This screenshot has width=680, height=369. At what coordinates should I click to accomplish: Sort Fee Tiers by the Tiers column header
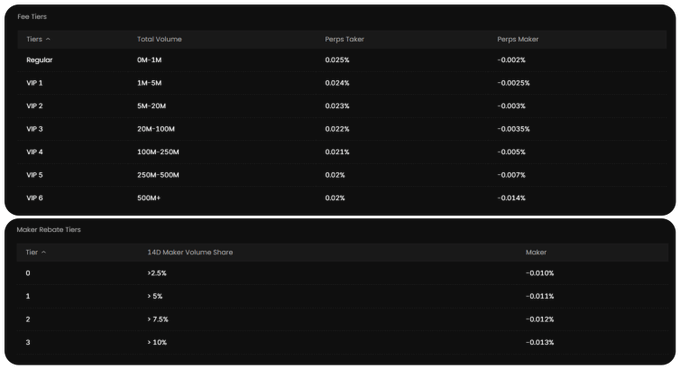pos(34,39)
